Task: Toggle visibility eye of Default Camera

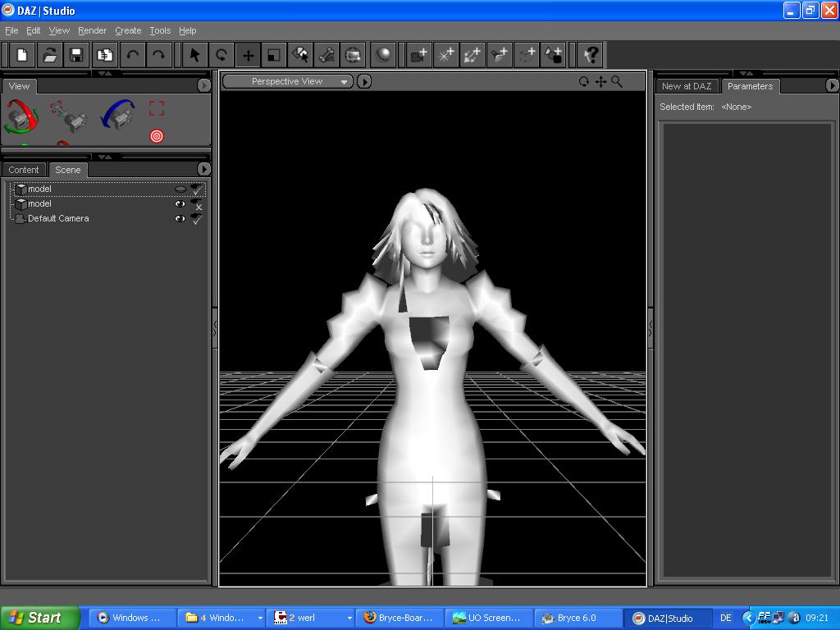Action: coord(180,219)
